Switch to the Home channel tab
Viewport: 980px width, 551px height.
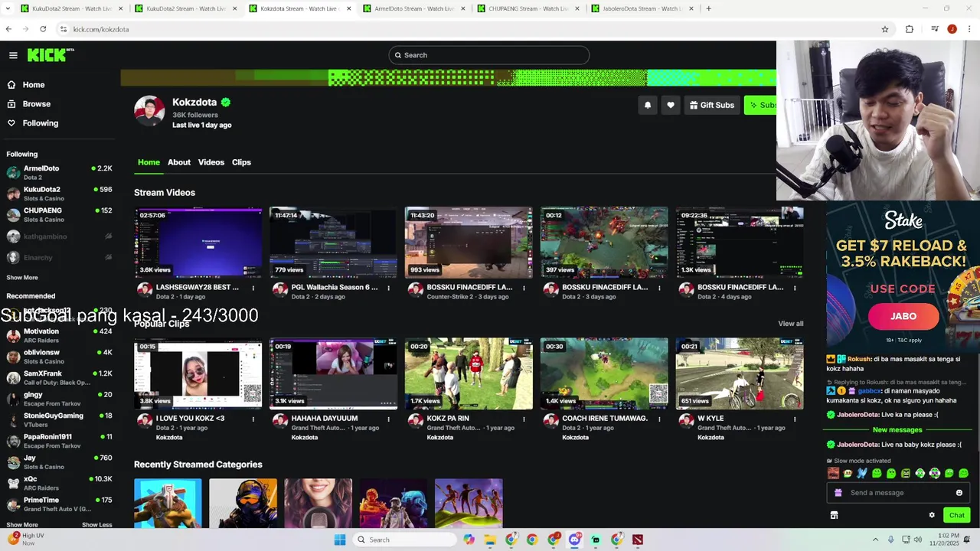pos(149,162)
